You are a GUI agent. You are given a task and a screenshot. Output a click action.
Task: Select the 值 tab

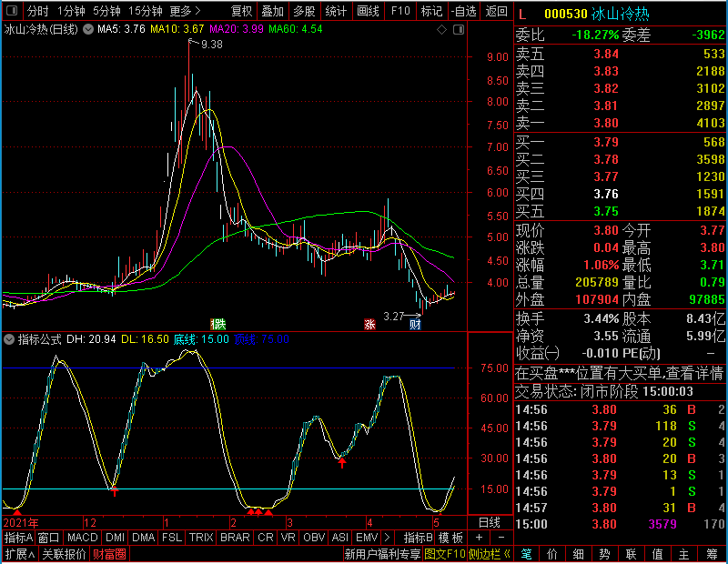coord(657,554)
